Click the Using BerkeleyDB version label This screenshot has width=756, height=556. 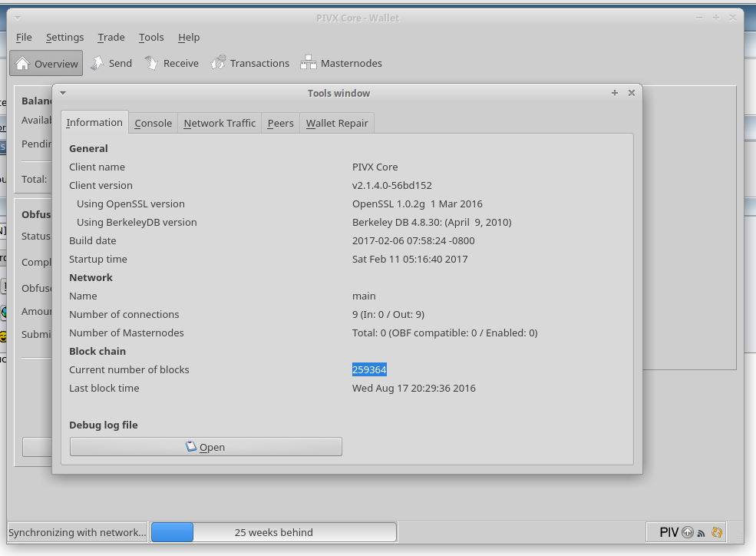click(x=137, y=222)
